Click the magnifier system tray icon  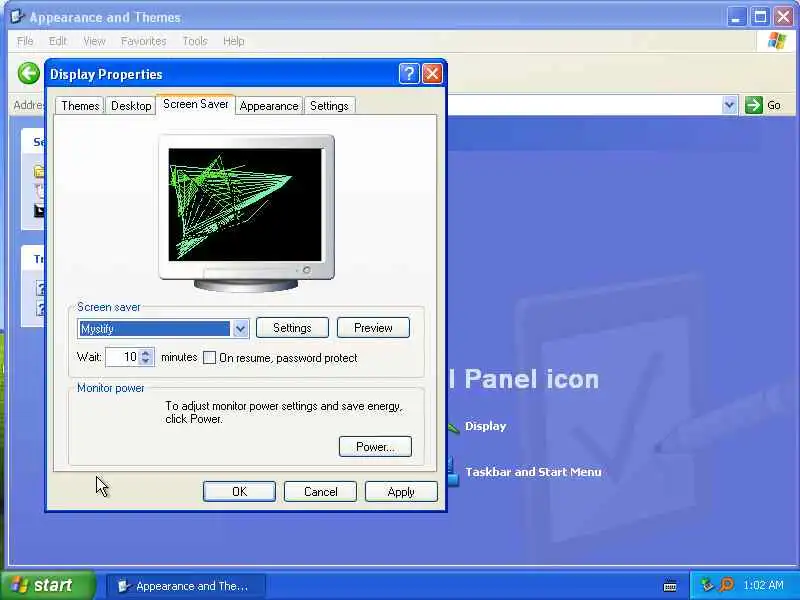tap(726, 585)
